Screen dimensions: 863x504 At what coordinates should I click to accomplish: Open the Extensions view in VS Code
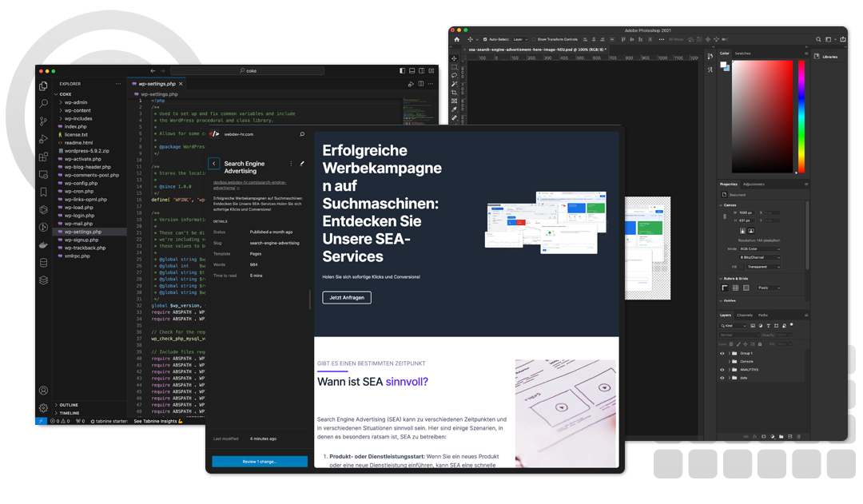[42, 157]
